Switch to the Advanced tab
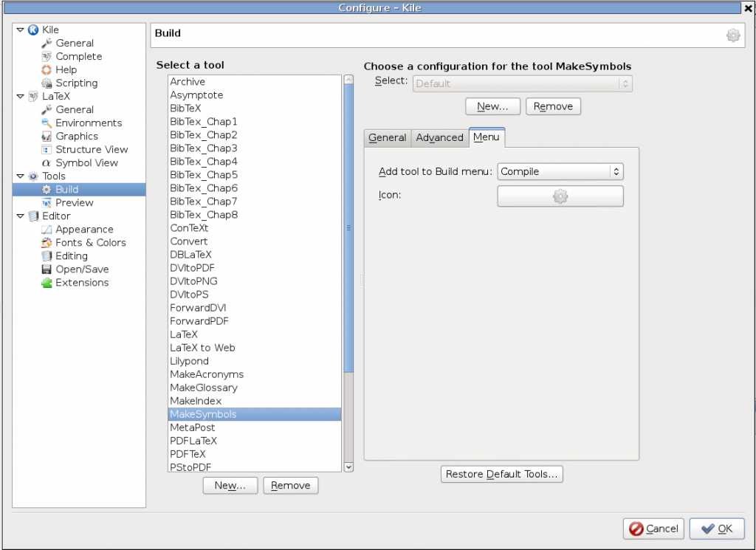The width and height of the screenshot is (756, 550). point(440,138)
